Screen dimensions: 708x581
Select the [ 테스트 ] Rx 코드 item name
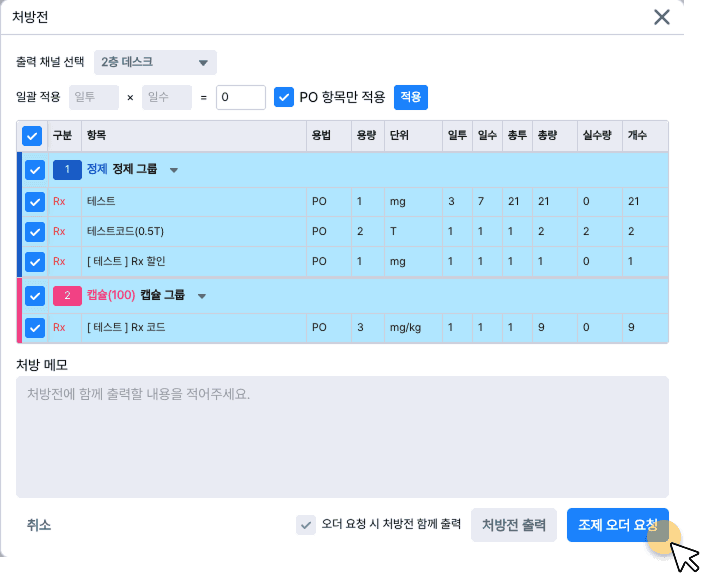click(x=126, y=327)
